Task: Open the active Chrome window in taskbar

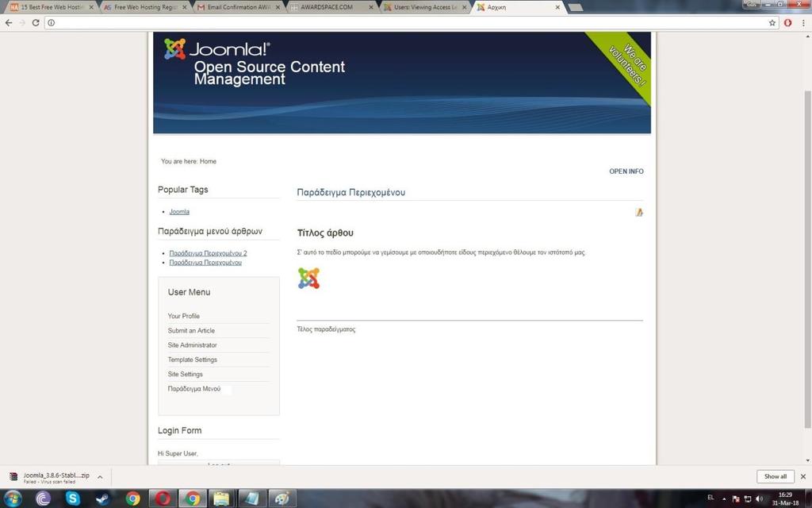Action: (193, 498)
